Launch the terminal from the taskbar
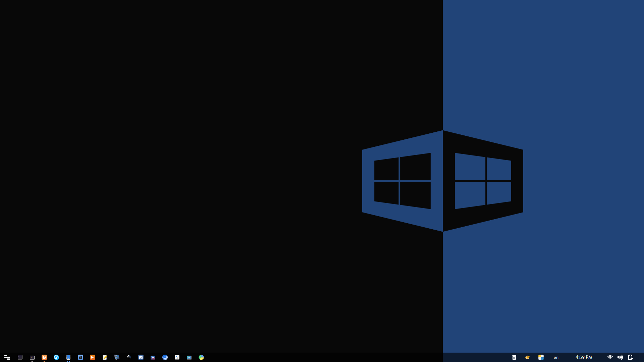 click(20, 357)
